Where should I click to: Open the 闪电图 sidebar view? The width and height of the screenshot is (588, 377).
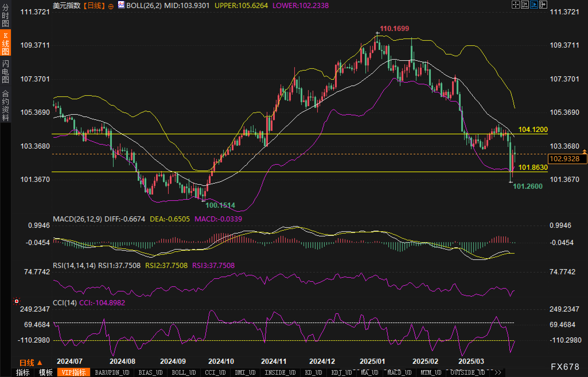(x=5, y=71)
